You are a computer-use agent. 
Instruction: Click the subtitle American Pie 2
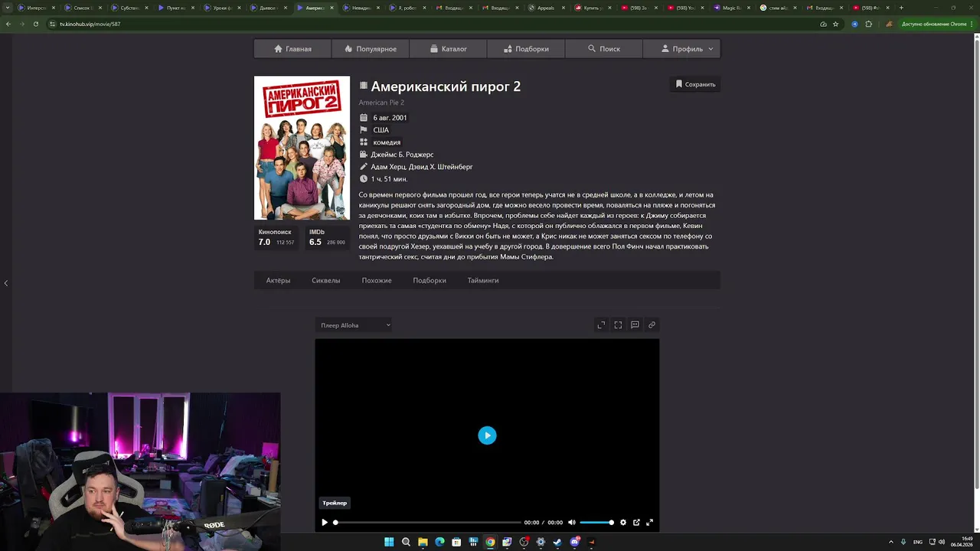[381, 103]
